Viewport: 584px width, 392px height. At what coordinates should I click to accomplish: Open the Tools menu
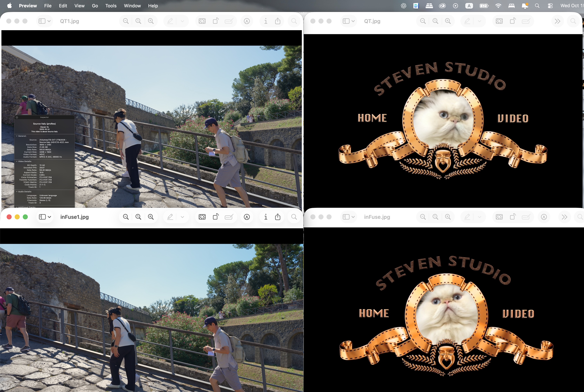click(111, 6)
